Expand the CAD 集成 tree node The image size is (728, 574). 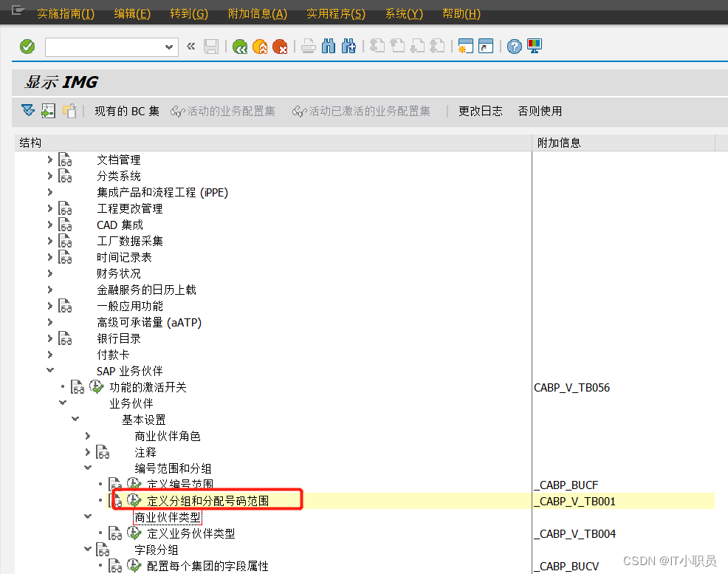[50, 225]
